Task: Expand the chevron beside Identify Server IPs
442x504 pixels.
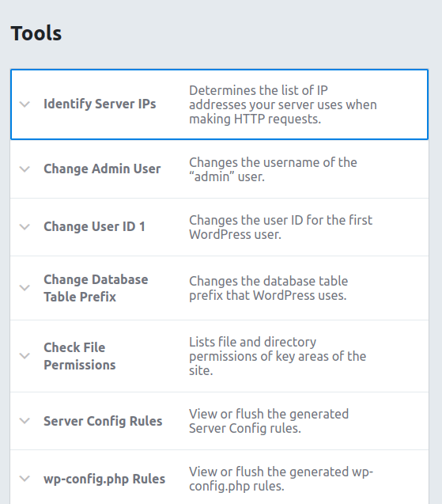Action: click(x=25, y=104)
